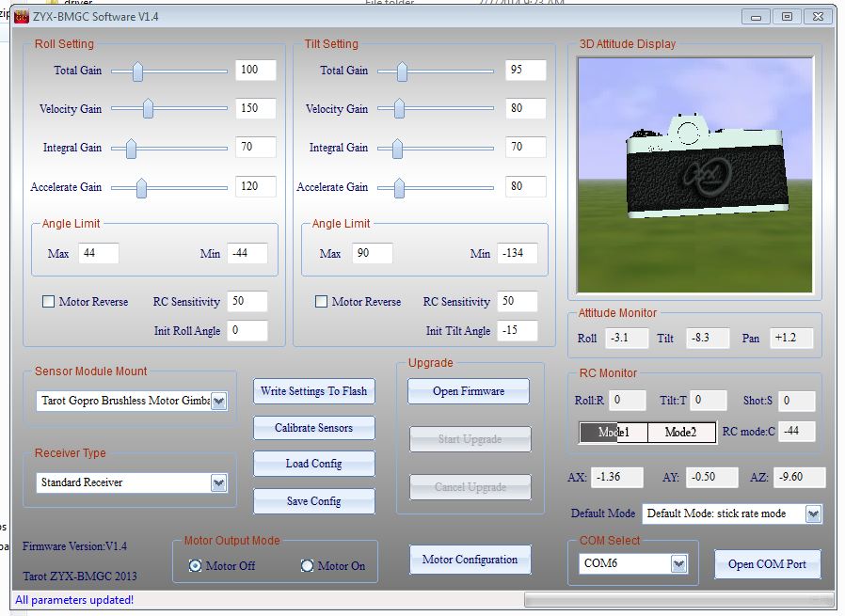Click the Roll Total Gain value field

(256, 70)
